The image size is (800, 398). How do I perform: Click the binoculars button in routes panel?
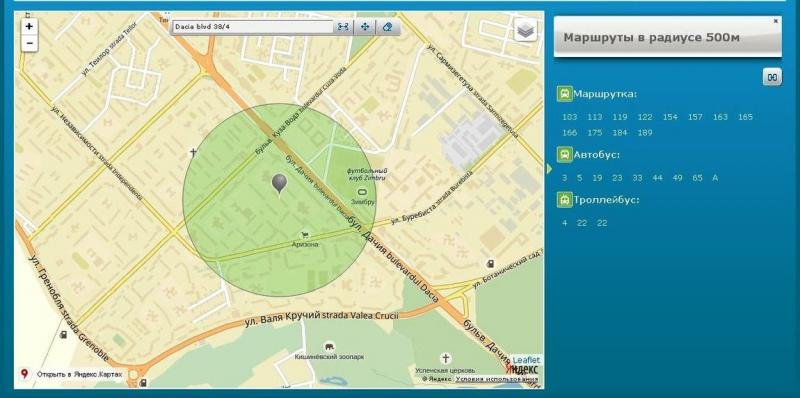click(772, 77)
